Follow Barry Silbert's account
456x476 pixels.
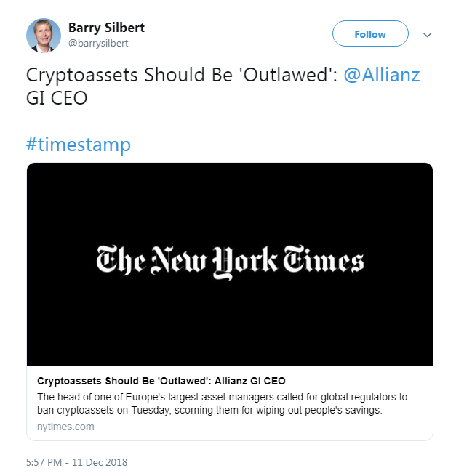(x=369, y=34)
